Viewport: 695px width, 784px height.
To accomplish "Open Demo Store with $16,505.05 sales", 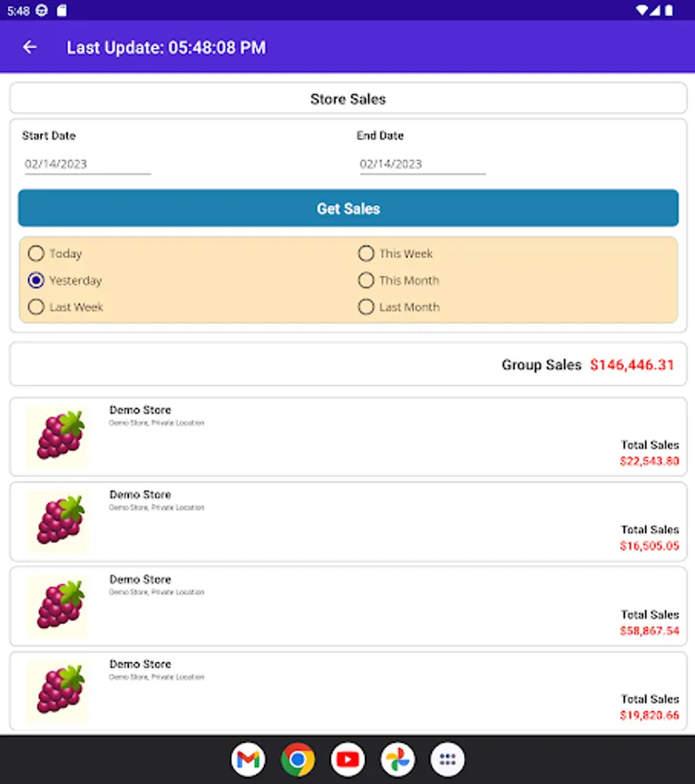I will (348, 521).
